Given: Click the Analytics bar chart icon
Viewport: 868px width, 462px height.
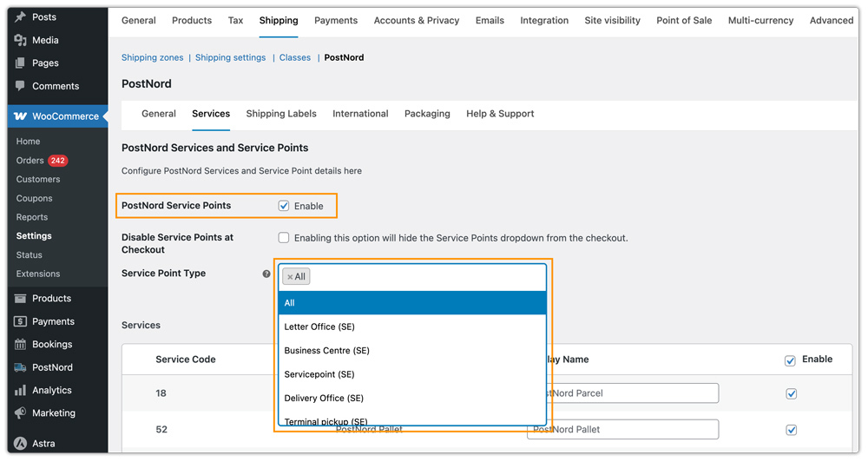Looking at the screenshot, I should pyautogui.click(x=21, y=390).
